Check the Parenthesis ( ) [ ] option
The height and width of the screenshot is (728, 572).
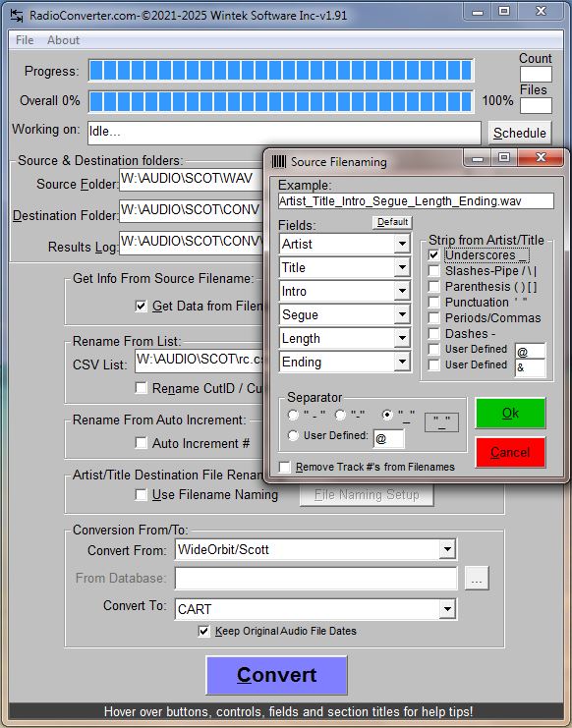[433, 287]
